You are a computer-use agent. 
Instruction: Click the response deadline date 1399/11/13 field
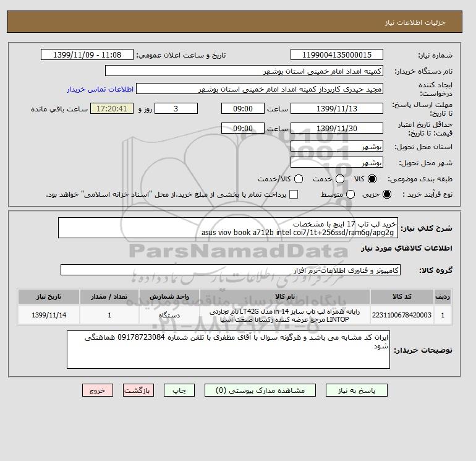tap(337, 108)
